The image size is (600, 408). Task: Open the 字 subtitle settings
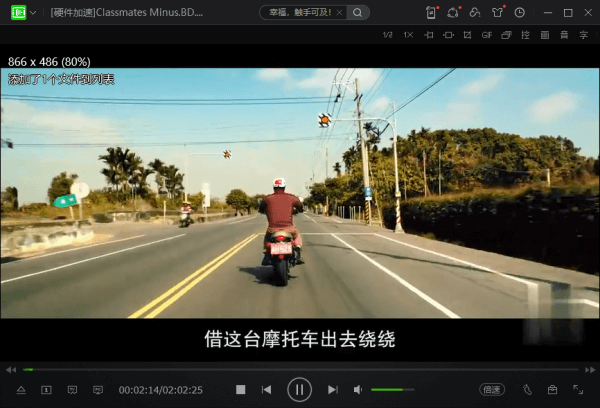(x=584, y=35)
